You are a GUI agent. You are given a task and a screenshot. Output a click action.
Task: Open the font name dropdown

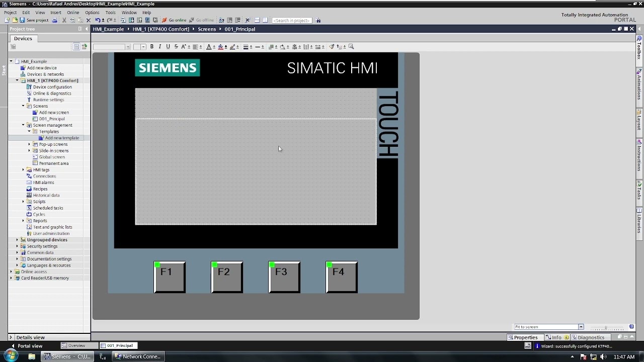click(x=128, y=47)
